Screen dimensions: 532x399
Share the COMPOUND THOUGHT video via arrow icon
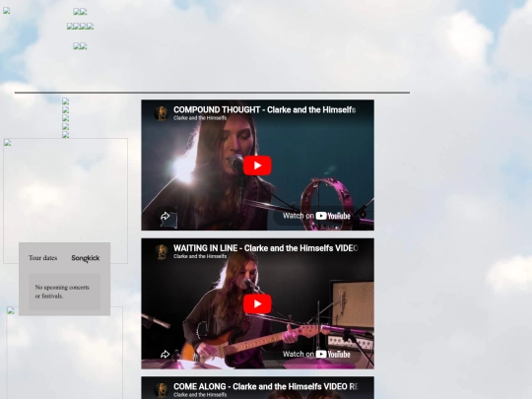point(165,216)
